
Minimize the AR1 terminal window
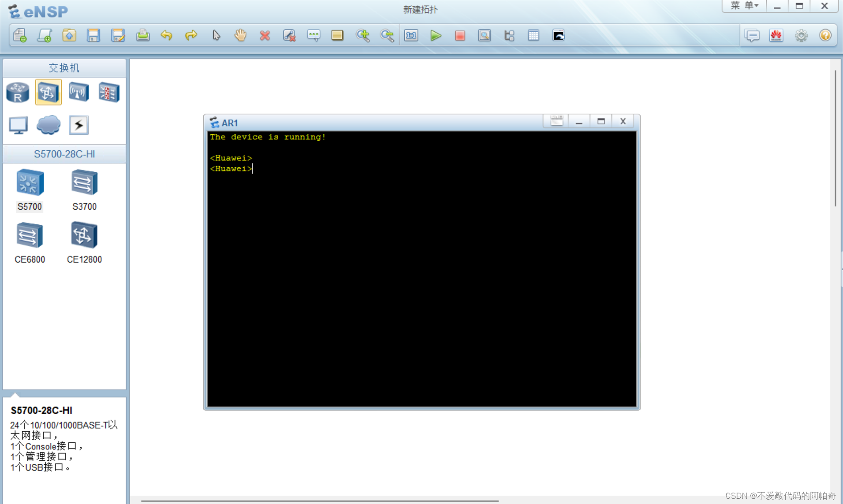pyautogui.click(x=579, y=121)
